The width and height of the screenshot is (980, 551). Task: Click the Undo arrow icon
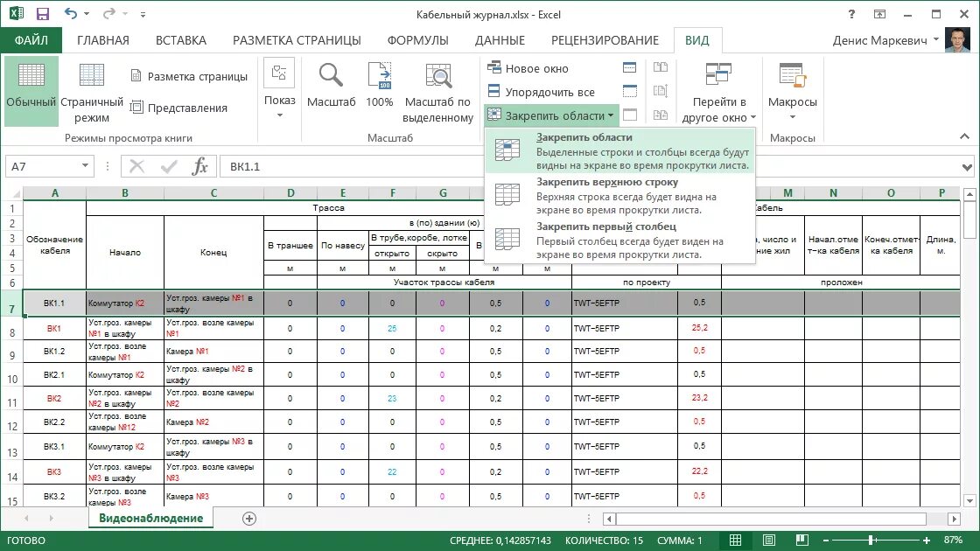pyautogui.click(x=71, y=14)
